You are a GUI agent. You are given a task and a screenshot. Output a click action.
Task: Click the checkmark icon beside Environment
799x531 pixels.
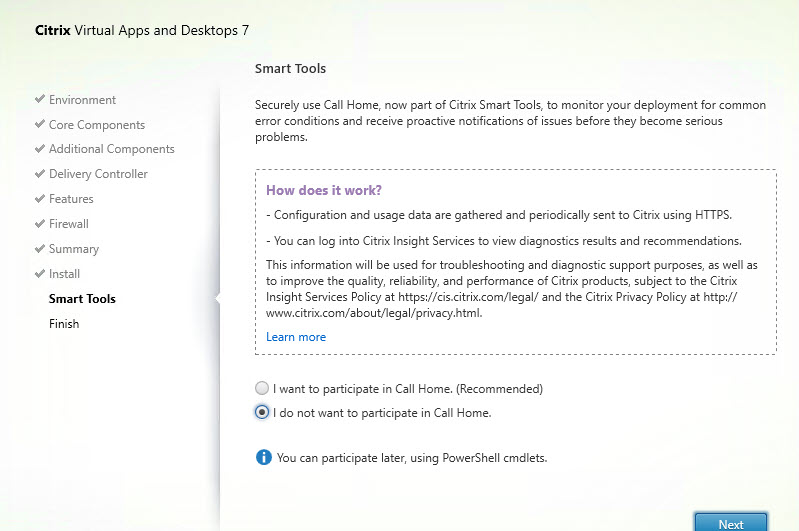click(39, 100)
